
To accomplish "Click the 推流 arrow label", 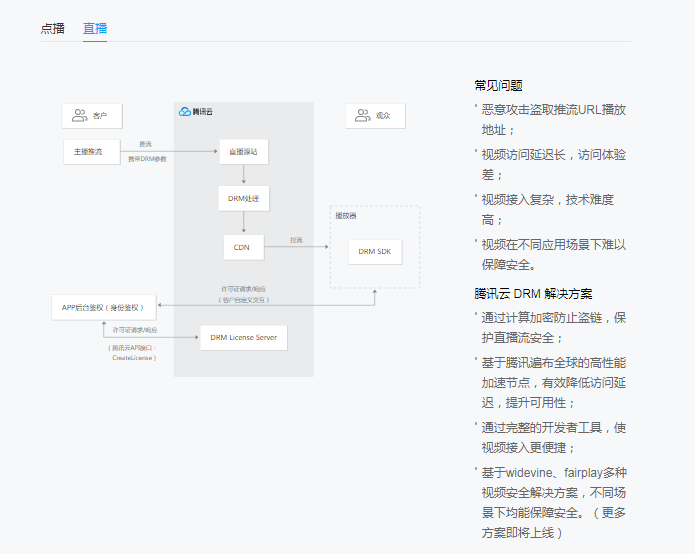I will (x=145, y=144).
